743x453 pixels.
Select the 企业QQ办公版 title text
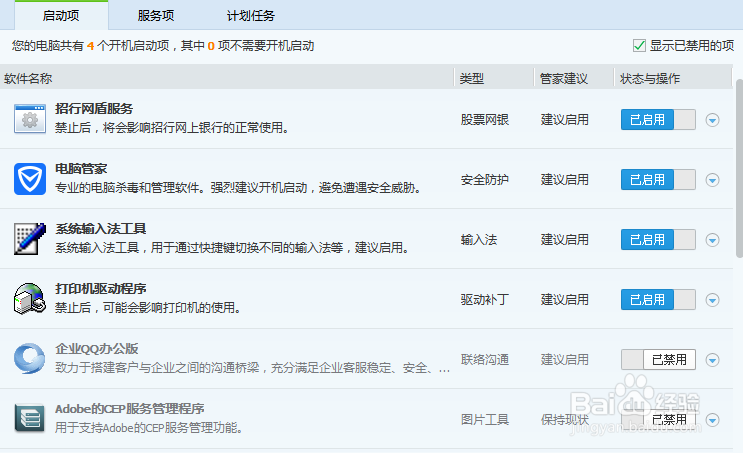[97, 349]
